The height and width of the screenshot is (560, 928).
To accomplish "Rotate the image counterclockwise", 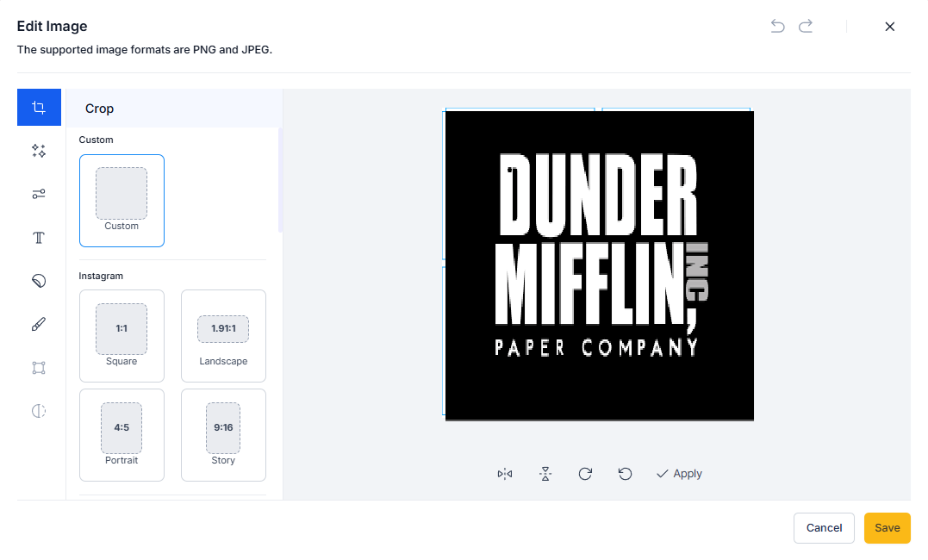I will tap(625, 474).
